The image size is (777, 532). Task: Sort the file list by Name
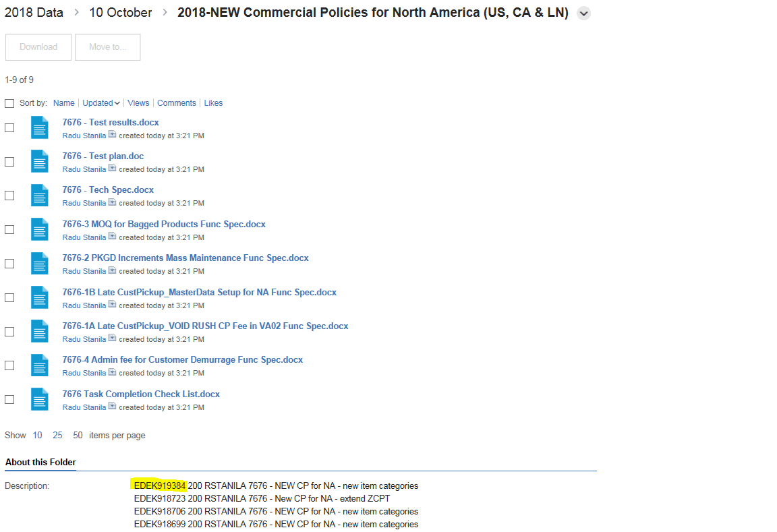point(63,103)
